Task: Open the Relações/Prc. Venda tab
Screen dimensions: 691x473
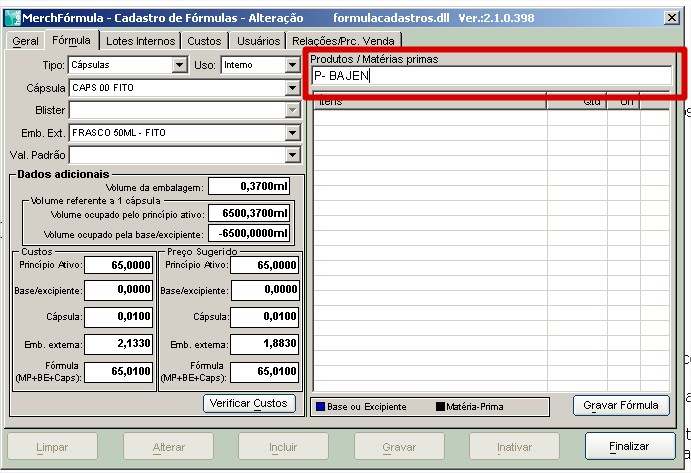Action: [343, 41]
